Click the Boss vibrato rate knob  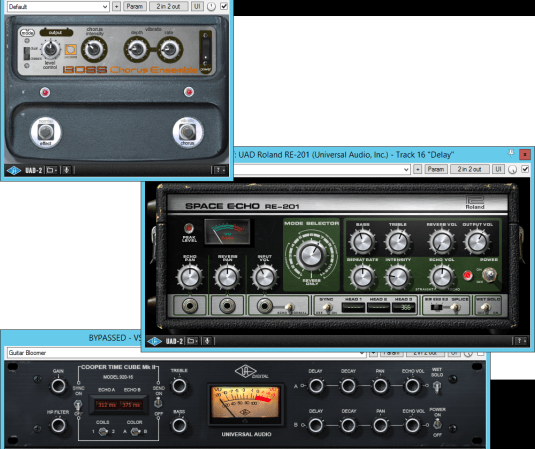[170, 49]
